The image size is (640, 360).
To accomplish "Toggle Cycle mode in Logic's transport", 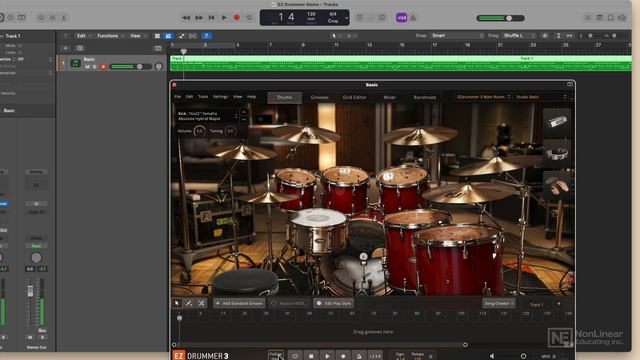I will tap(249, 18).
